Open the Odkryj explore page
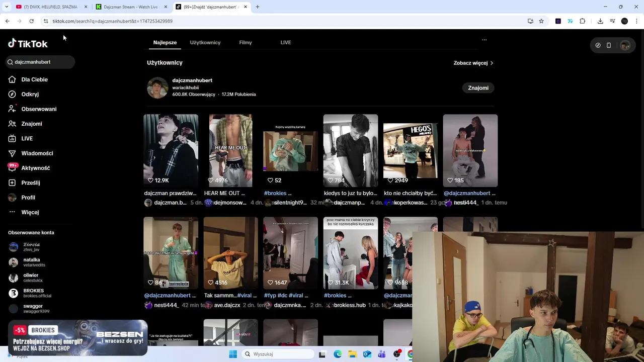 [x=24, y=94]
